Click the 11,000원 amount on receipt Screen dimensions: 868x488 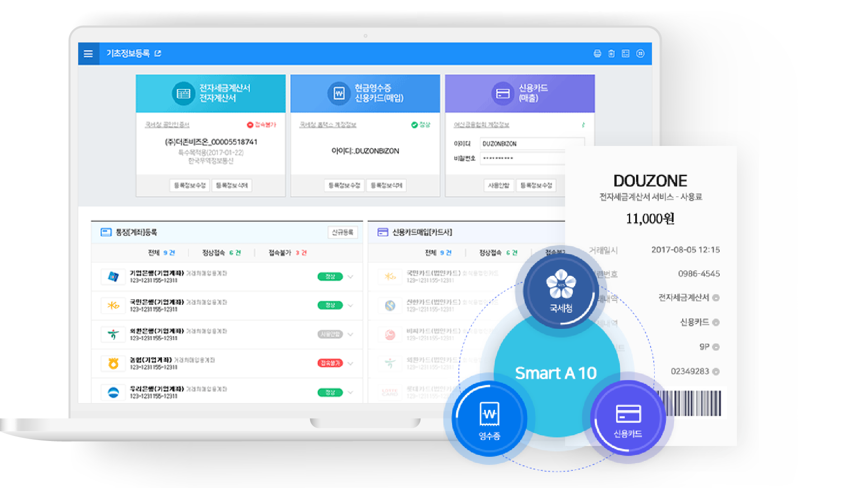[x=650, y=219]
